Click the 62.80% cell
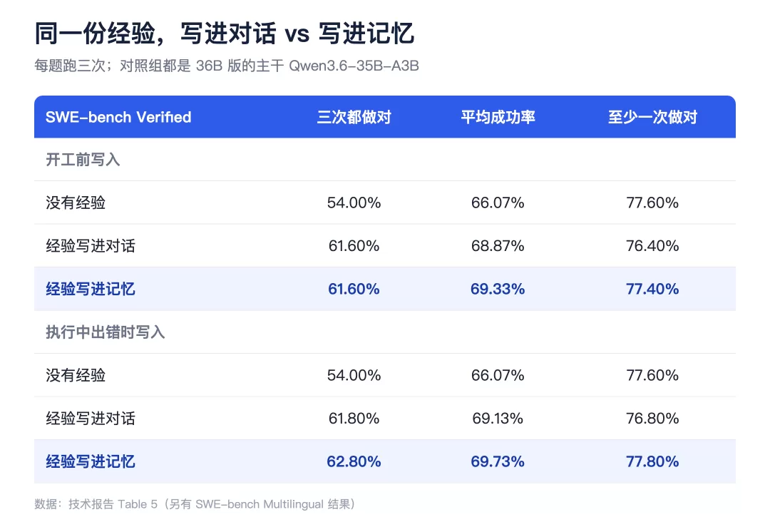770x532 pixels. (354, 461)
